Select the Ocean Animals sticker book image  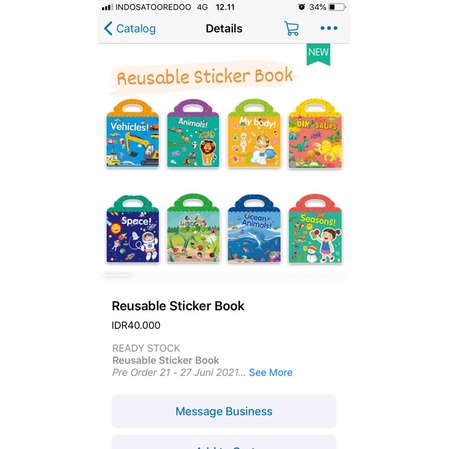pos(254,229)
